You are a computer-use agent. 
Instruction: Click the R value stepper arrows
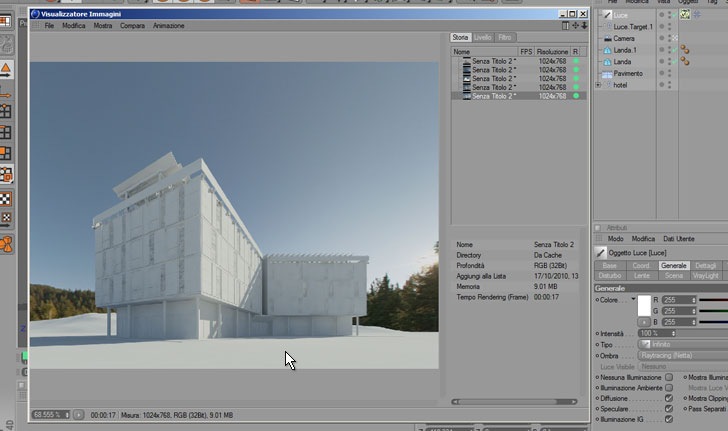pos(694,300)
